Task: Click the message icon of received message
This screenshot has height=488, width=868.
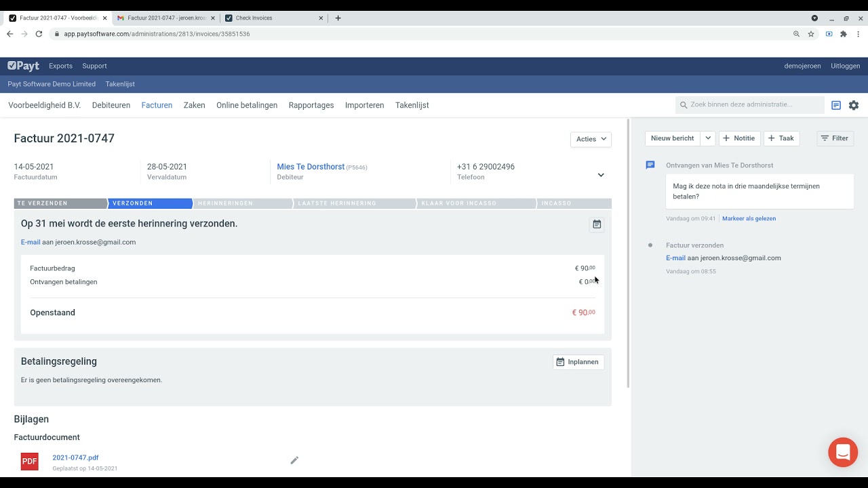Action: pos(650,165)
